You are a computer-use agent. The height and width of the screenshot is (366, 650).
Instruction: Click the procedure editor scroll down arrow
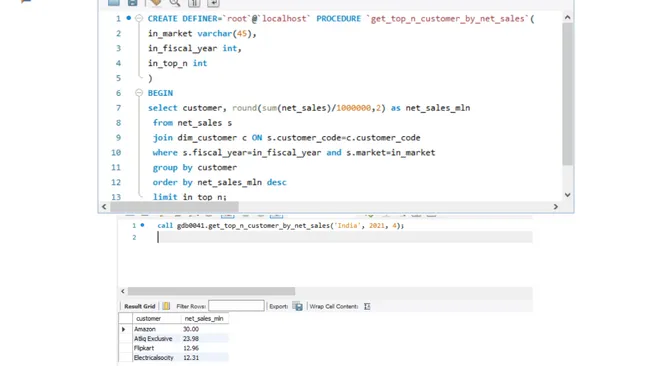[x=568, y=195]
